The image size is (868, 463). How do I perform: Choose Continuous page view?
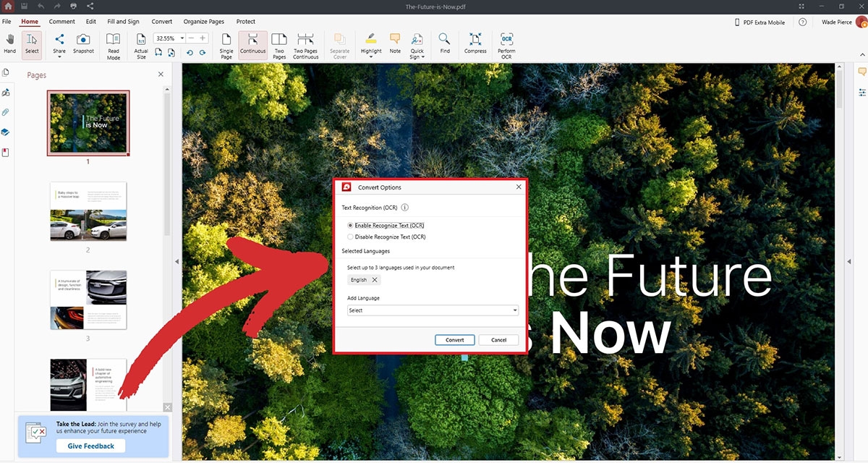(x=252, y=44)
